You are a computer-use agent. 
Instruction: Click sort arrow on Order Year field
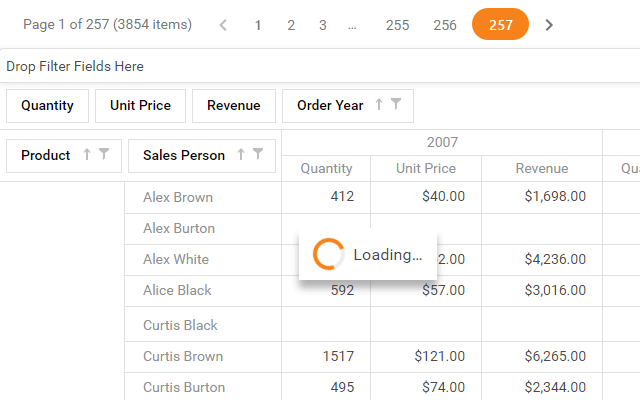[x=379, y=105]
